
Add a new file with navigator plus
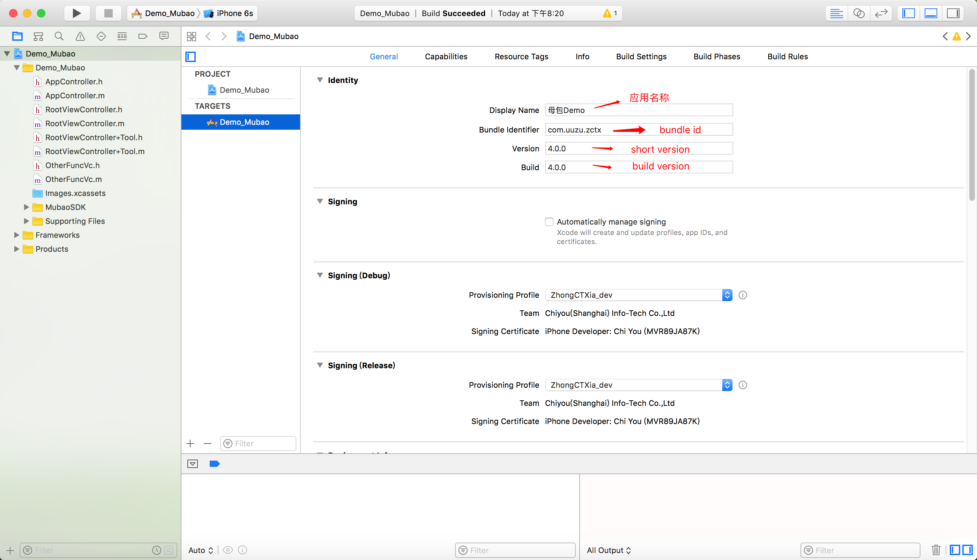coord(10,550)
